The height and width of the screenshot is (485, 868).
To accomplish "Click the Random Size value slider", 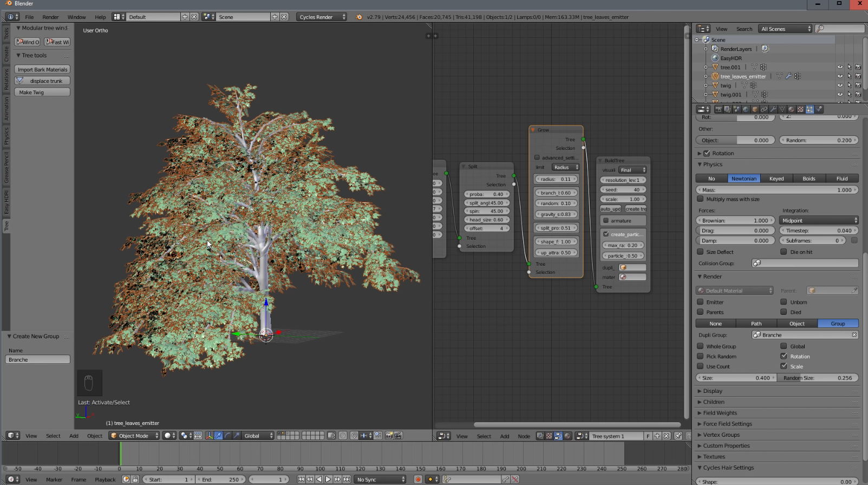I will point(818,378).
